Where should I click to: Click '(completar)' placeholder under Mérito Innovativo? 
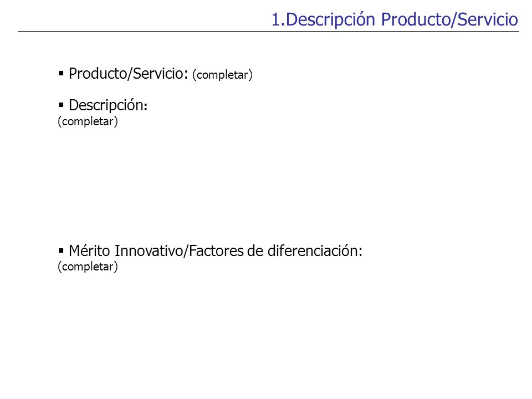pyautogui.click(x=88, y=267)
